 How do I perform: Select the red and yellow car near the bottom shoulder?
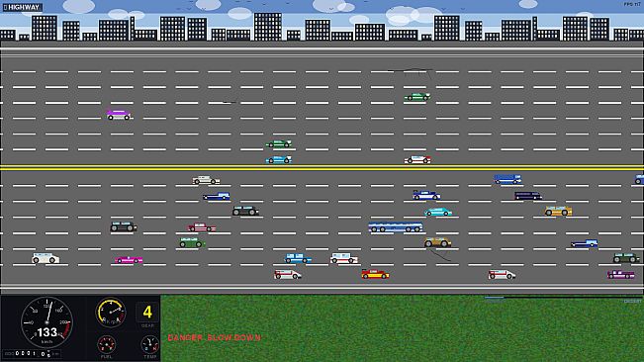[375, 274]
